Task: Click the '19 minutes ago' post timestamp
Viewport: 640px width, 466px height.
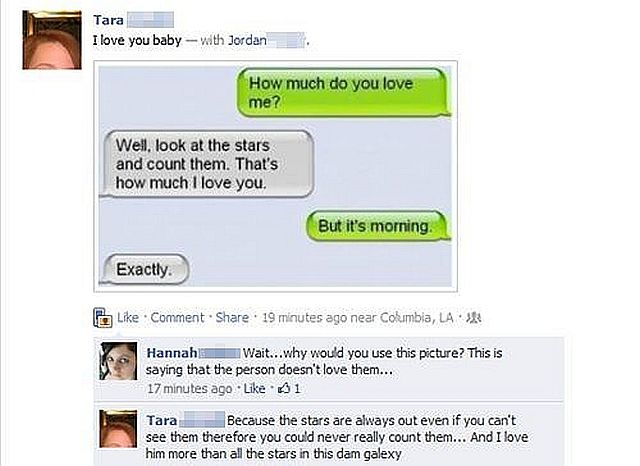Action: 305,317
